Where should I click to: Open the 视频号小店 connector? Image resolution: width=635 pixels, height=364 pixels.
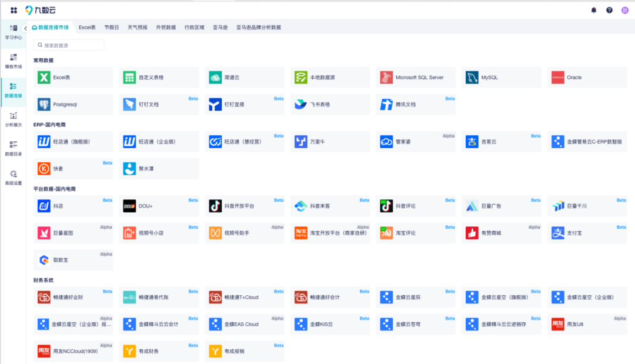159,233
